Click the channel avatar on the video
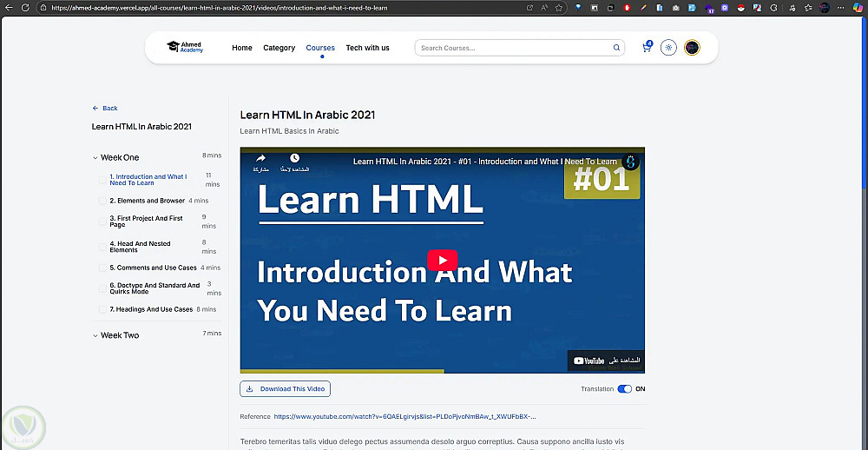The image size is (868, 450). 630,162
